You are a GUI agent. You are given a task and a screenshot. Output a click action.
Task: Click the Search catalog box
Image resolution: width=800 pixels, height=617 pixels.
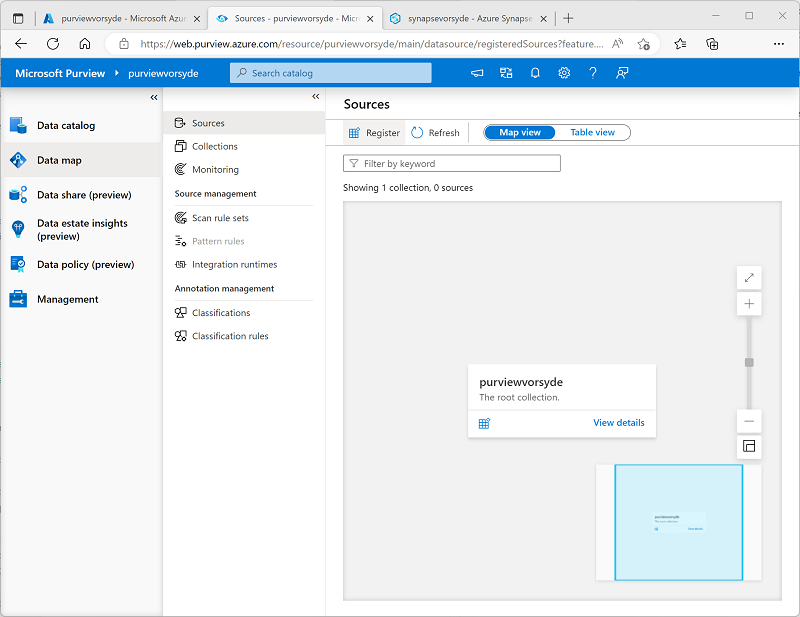tap(331, 73)
